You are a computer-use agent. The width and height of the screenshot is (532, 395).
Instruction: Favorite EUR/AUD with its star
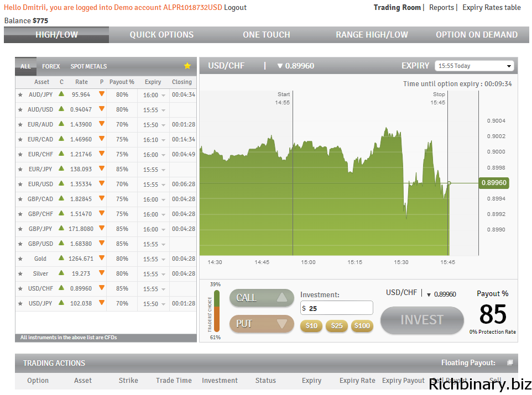point(20,125)
